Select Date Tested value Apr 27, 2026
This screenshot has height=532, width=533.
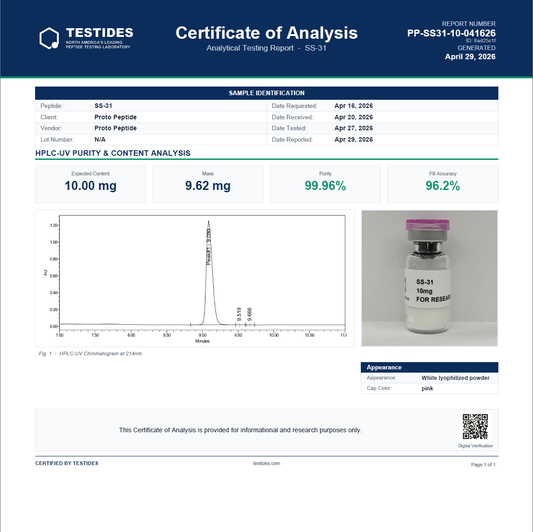pos(354,128)
